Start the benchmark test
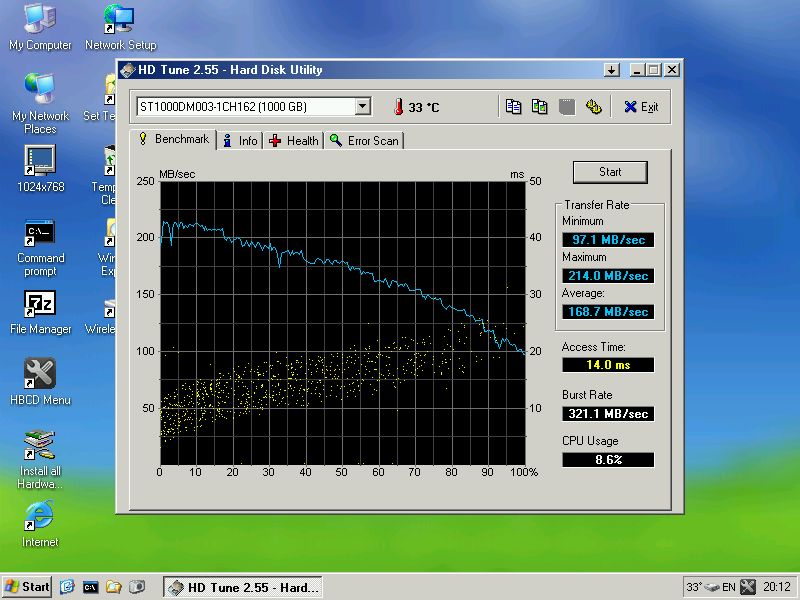The image size is (800, 600). [610, 172]
